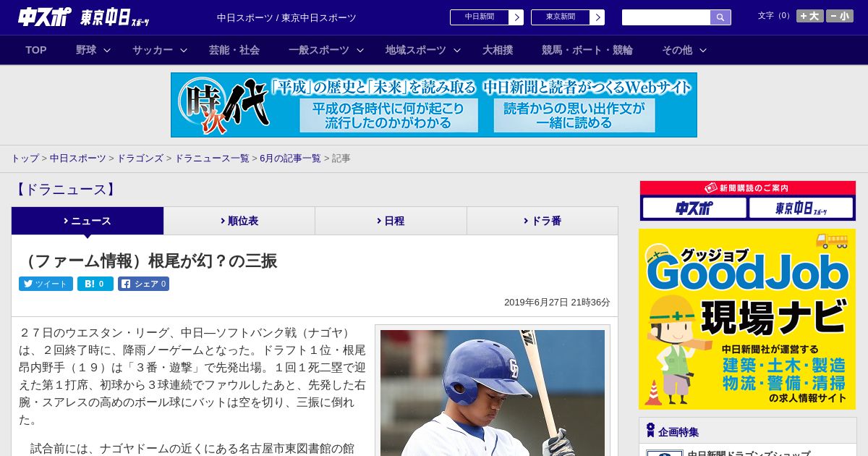Click the 東京中日スポーツ subscription button in the sidebar
The height and width of the screenshot is (456, 868).
click(x=801, y=208)
